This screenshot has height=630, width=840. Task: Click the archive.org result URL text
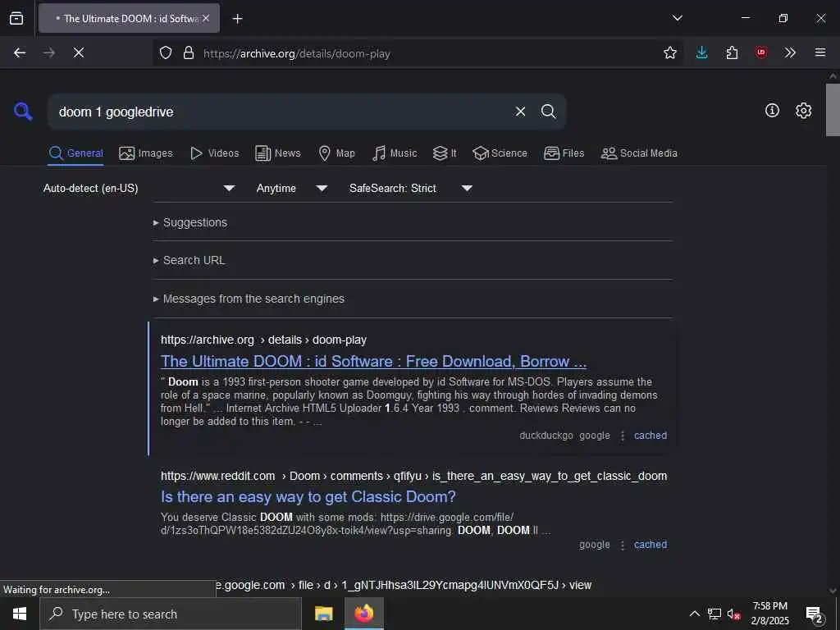click(x=263, y=340)
